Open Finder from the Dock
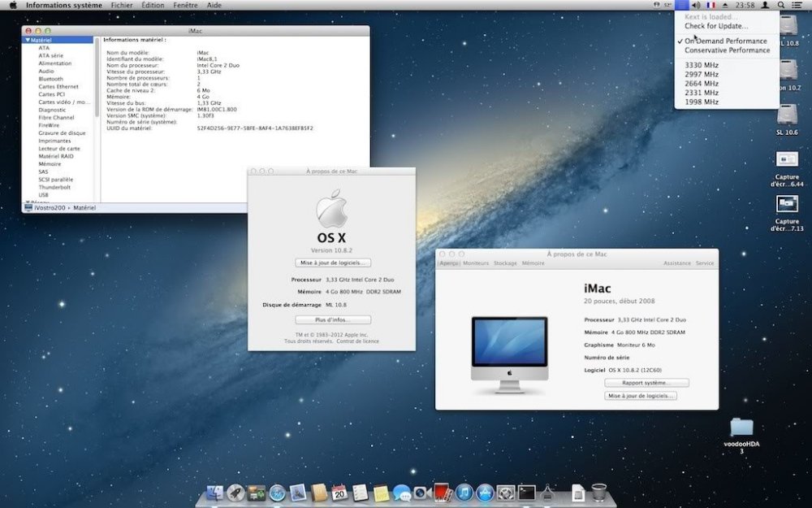The image size is (812, 508). click(215, 493)
